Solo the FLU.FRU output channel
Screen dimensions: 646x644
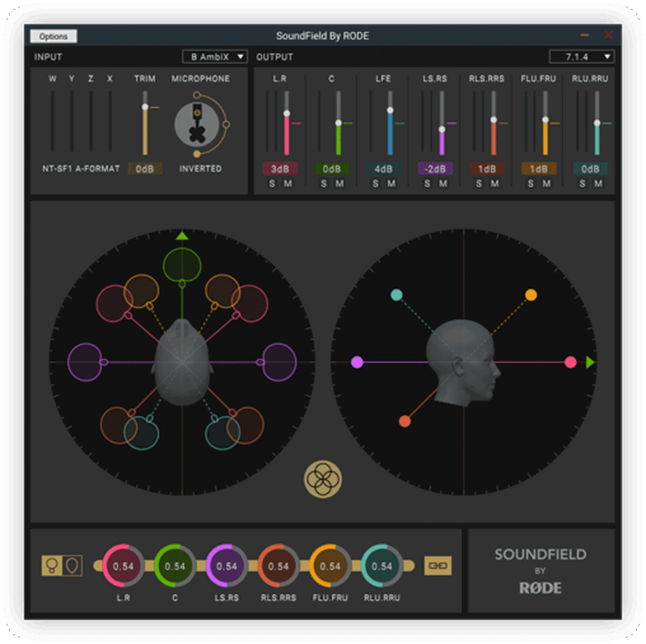click(x=531, y=183)
